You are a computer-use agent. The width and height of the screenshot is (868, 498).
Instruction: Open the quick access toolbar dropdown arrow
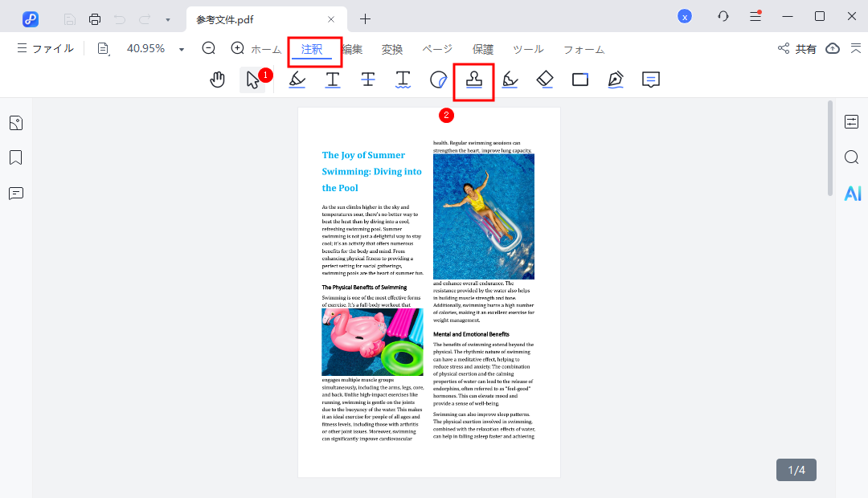(167, 18)
